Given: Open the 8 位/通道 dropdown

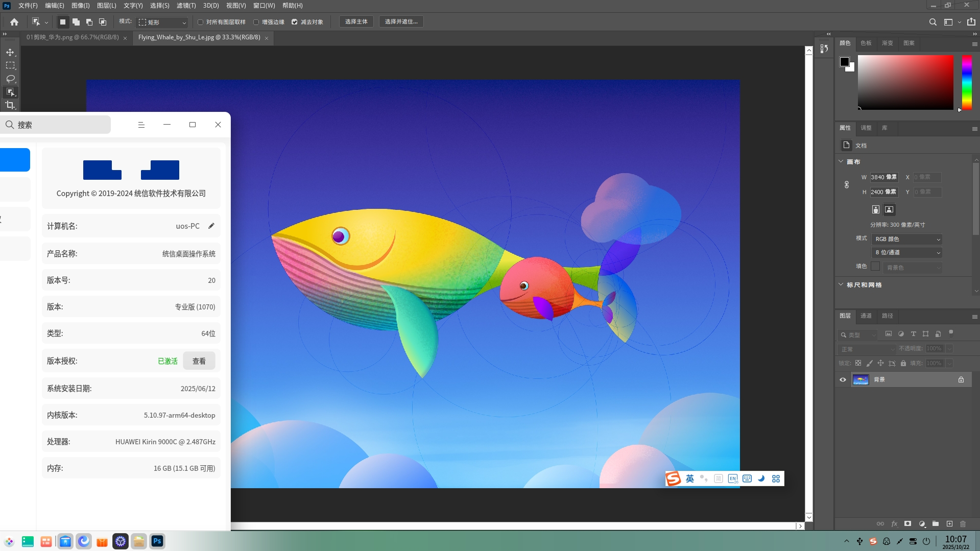Looking at the screenshot, I should [x=906, y=252].
